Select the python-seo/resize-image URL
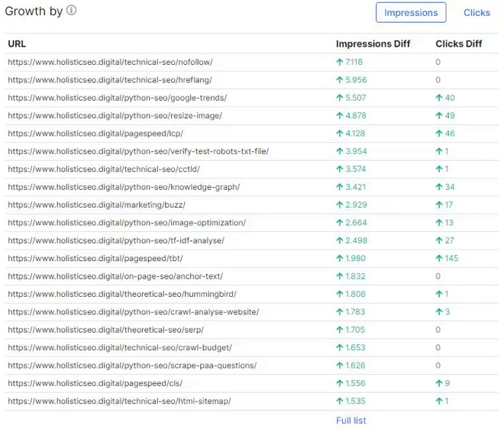This screenshot has height=435, width=504. 115,115
